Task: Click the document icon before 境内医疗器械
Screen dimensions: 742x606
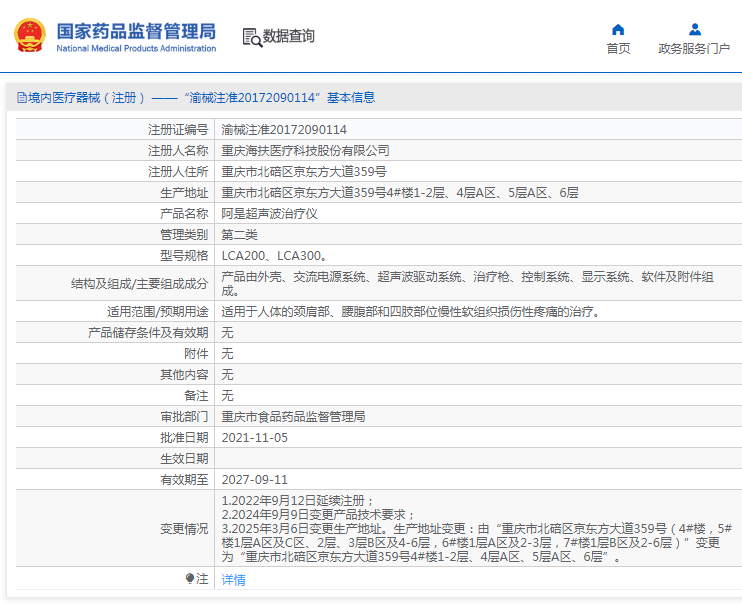Action: tap(22, 97)
